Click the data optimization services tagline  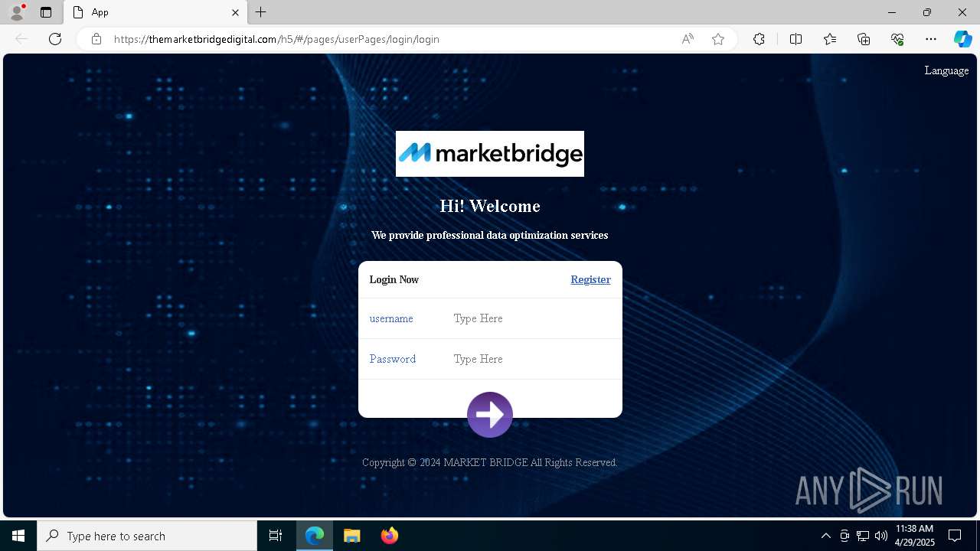click(490, 235)
